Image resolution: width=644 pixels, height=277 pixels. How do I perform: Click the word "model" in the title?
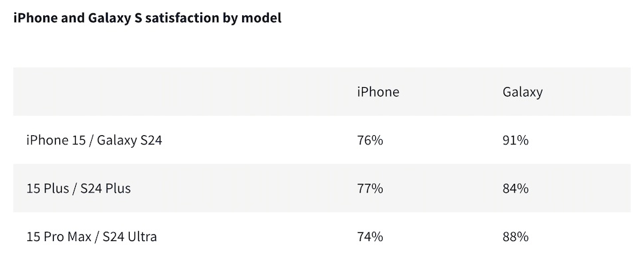(263, 18)
